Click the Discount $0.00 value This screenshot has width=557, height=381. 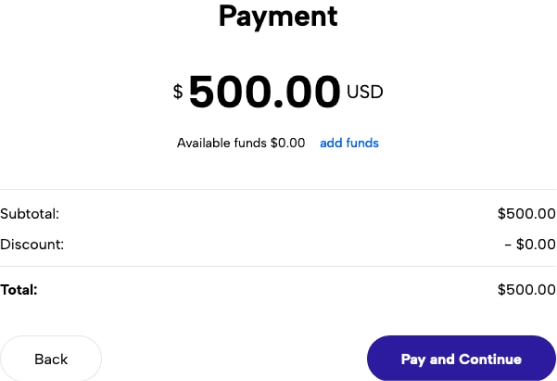click(x=536, y=244)
